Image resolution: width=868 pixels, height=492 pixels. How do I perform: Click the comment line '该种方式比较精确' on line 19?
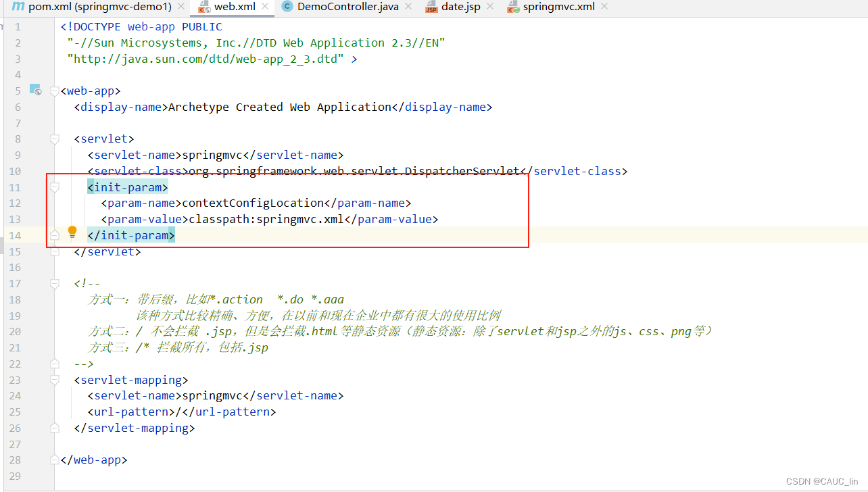tap(318, 316)
